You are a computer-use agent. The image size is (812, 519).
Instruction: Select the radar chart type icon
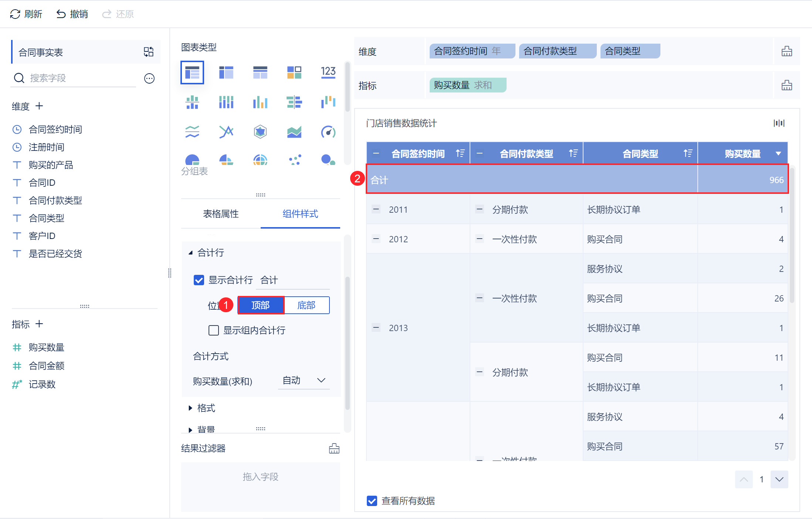click(260, 132)
